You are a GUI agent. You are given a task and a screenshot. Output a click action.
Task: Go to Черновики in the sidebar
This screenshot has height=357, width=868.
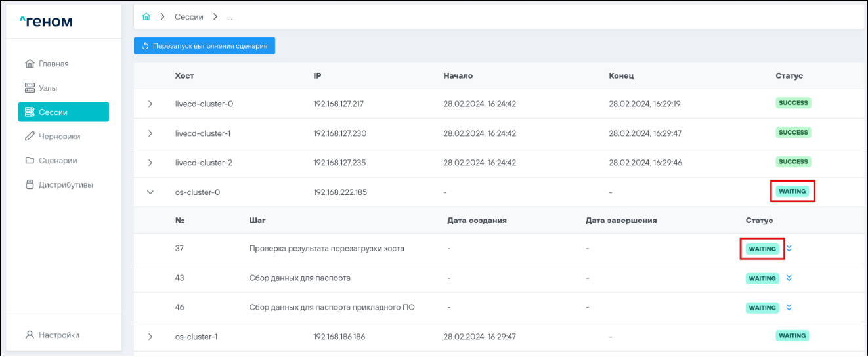coord(59,136)
